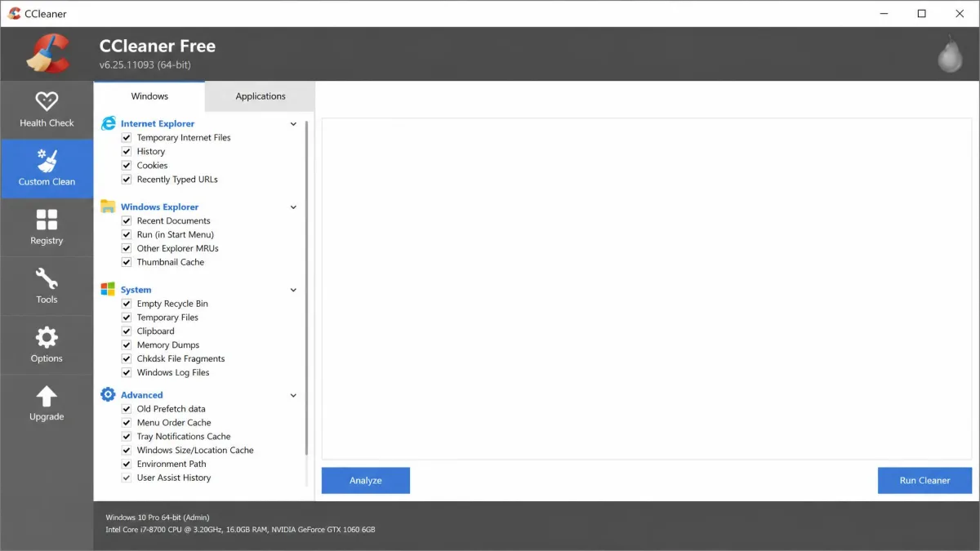
Task: Click the System Windows flag icon
Action: click(x=108, y=289)
